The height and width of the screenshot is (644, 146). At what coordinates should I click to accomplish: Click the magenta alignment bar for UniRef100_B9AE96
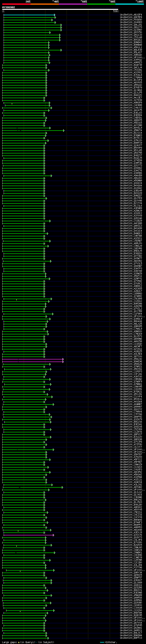33,361
